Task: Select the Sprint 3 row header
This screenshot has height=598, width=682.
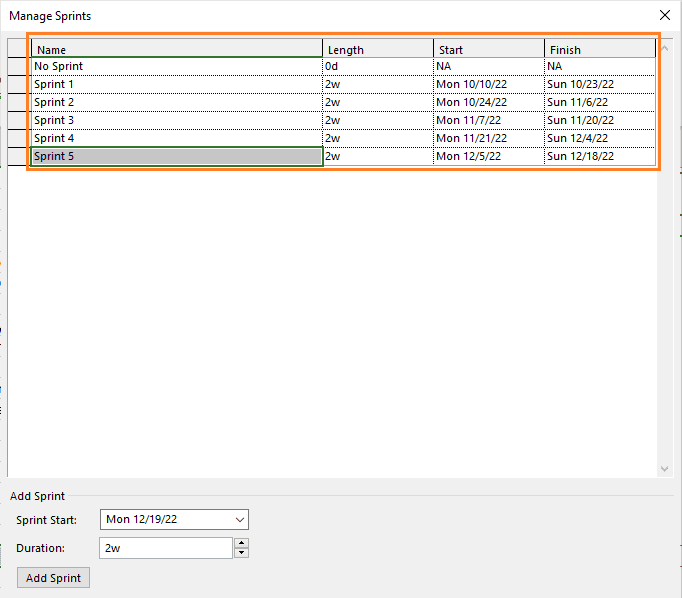Action: click(x=19, y=120)
